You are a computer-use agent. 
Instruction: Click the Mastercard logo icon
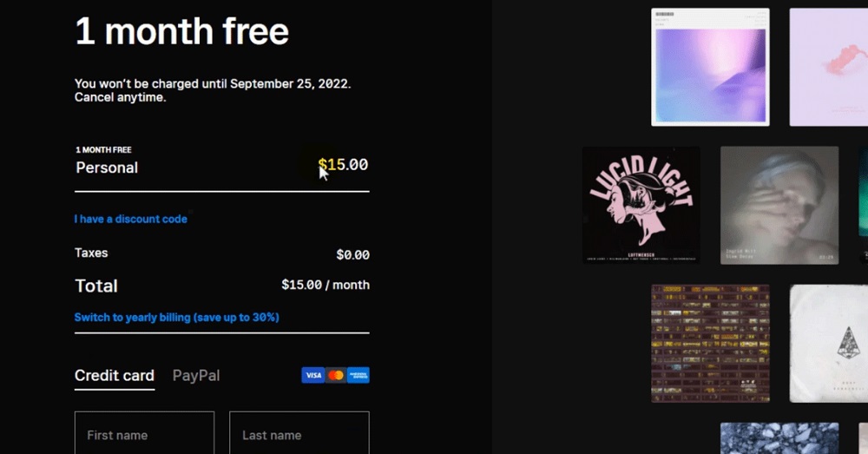coord(335,375)
